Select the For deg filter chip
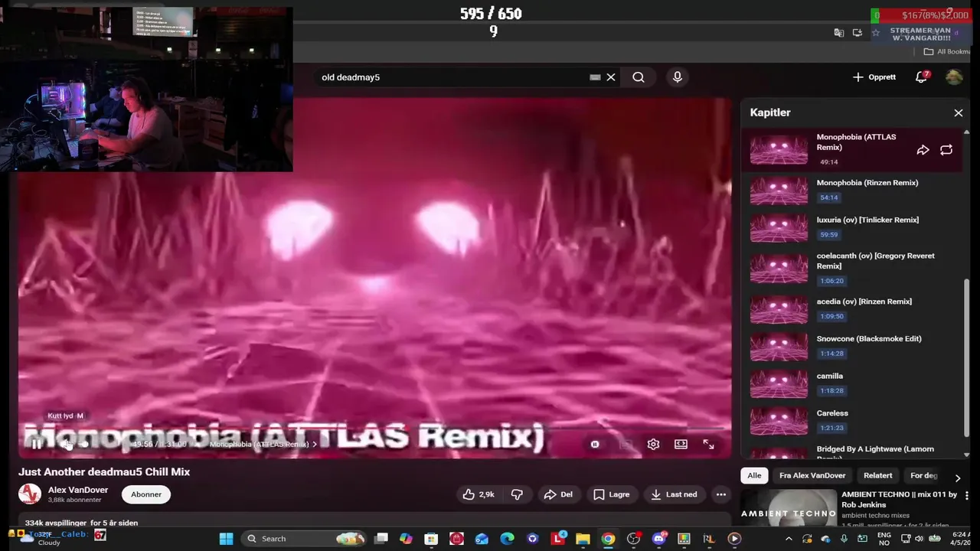 point(924,475)
